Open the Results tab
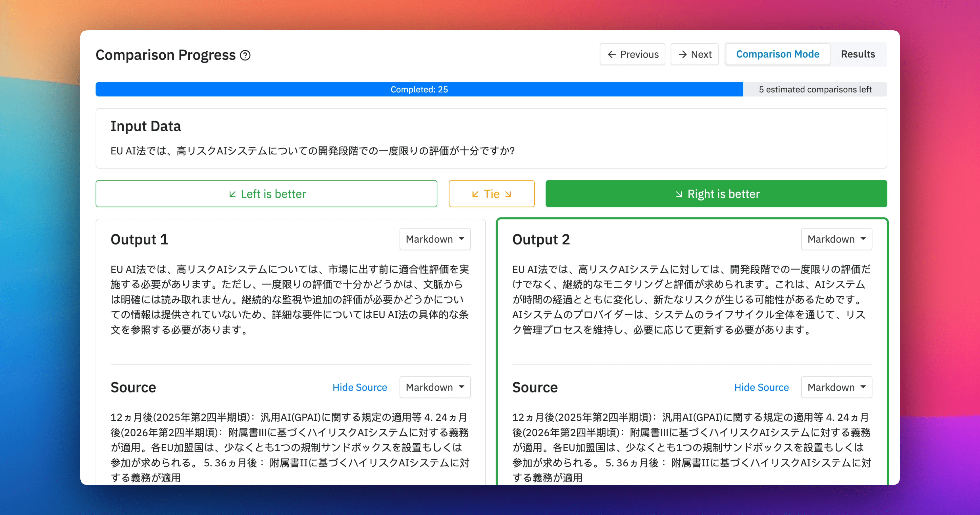 (858, 54)
